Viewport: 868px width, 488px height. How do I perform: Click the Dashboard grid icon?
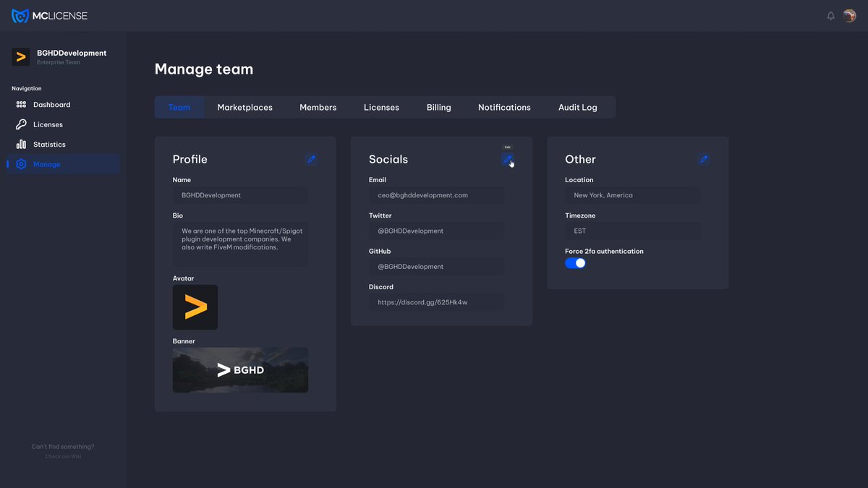coord(21,105)
